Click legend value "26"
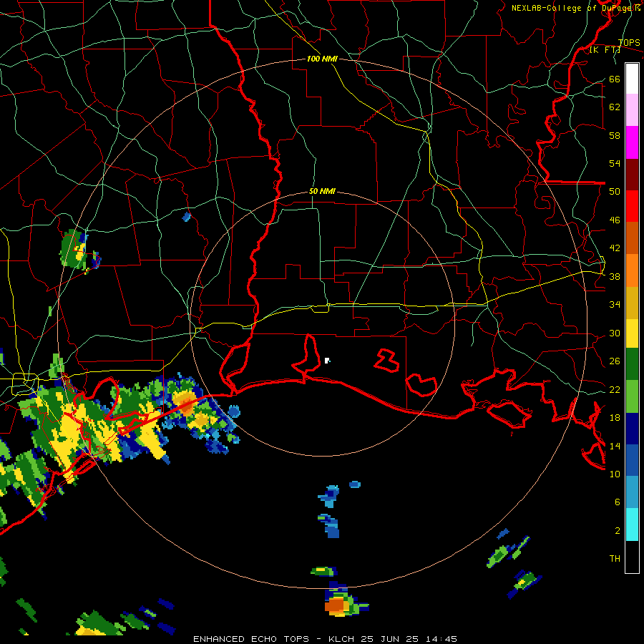Image resolution: width=644 pixels, height=644 pixels. [615, 361]
